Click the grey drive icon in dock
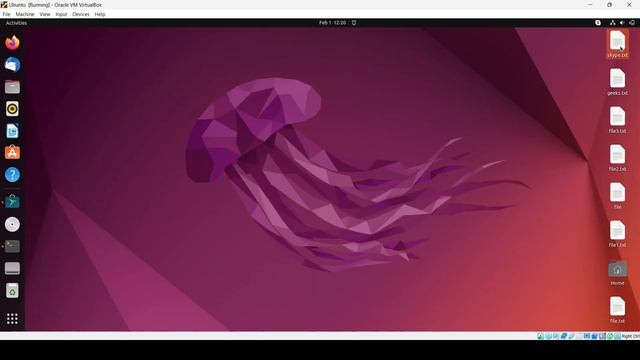Viewport: 640px width, 360px height. [x=12, y=268]
